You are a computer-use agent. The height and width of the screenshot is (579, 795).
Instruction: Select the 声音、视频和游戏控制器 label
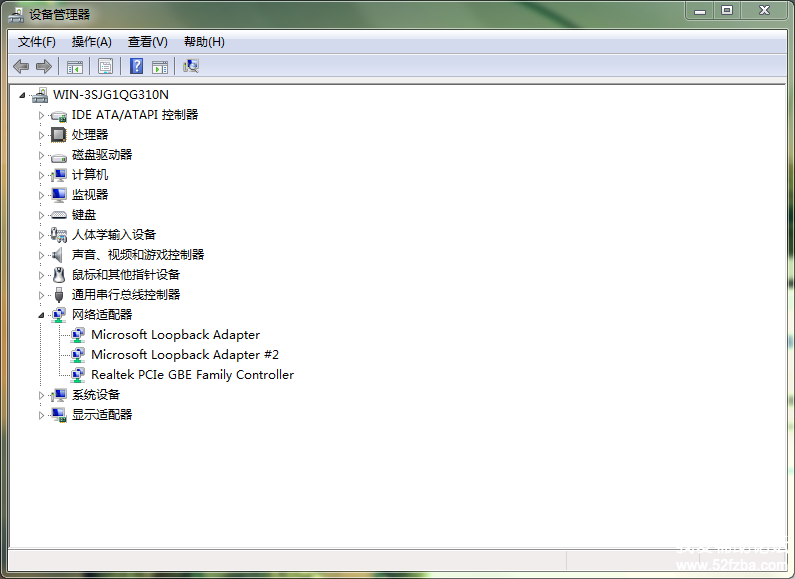click(138, 255)
